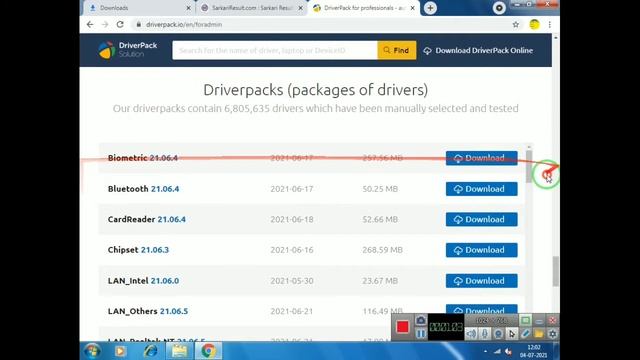Download the Biometric driverpack
This screenshot has width=640, height=360.
pos(482,158)
